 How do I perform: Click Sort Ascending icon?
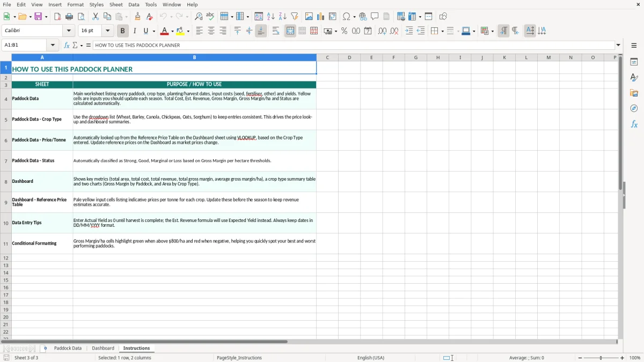(x=271, y=17)
